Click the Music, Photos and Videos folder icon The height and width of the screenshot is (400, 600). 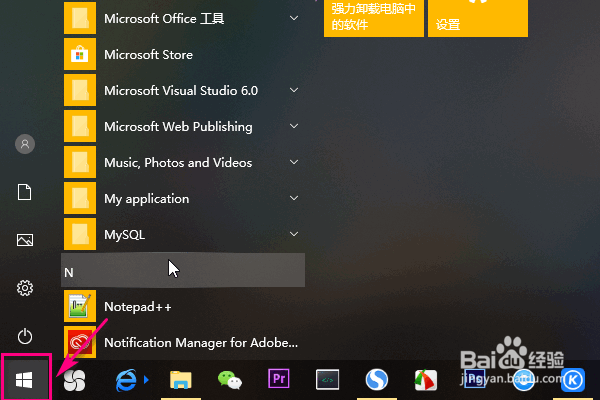click(x=80, y=162)
